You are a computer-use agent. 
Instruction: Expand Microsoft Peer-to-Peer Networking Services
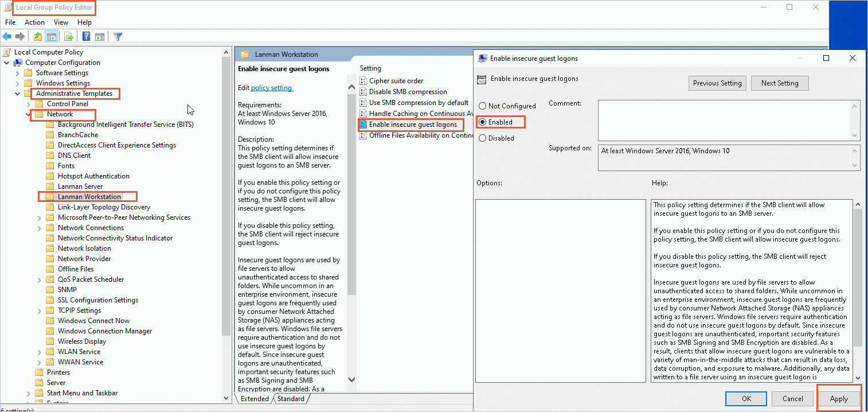click(x=39, y=217)
